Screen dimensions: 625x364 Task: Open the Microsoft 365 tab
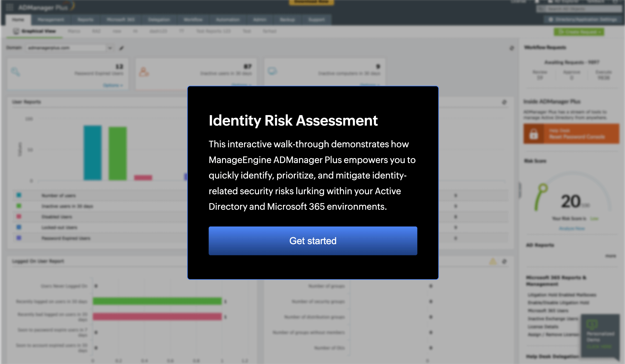121,19
